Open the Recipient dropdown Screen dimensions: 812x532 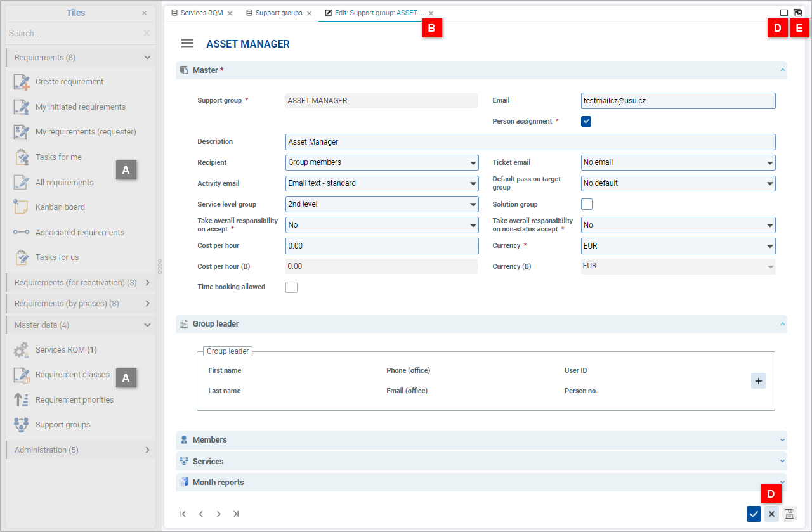pos(382,162)
